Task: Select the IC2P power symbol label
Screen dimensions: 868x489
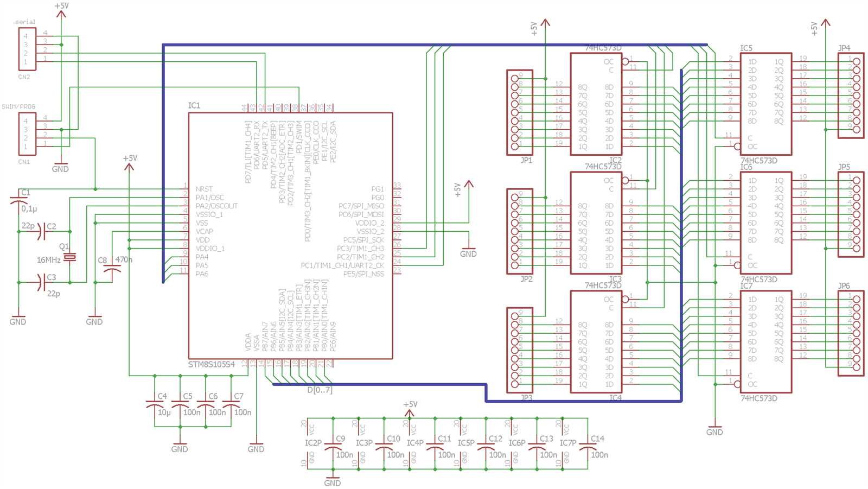Action: click(x=313, y=443)
